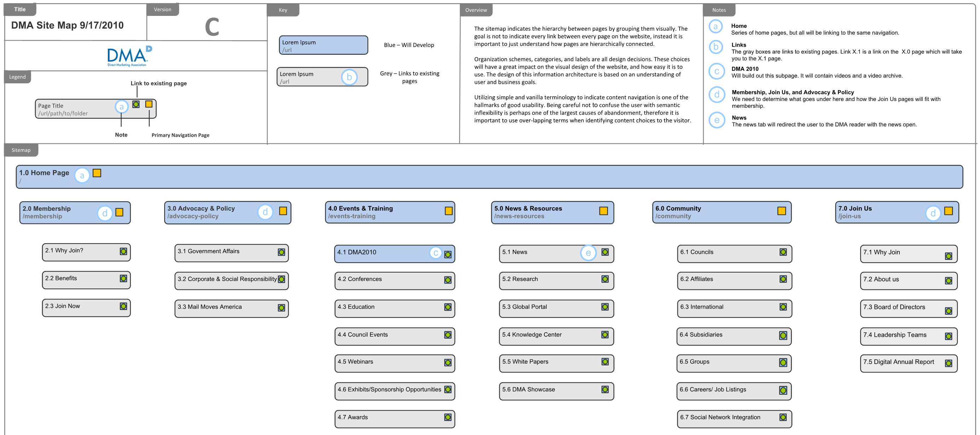
Task: Click green link icon on 2.2 Benefits
Action: point(124,279)
